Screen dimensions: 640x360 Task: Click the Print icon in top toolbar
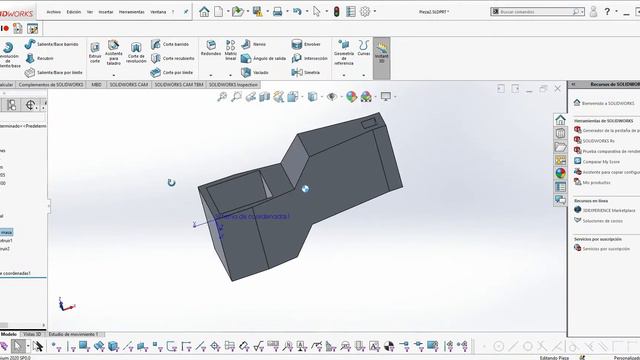tap(278, 12)
